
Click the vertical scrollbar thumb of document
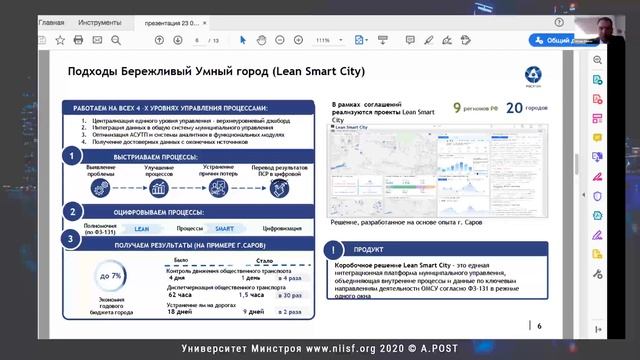coord(577,164)
